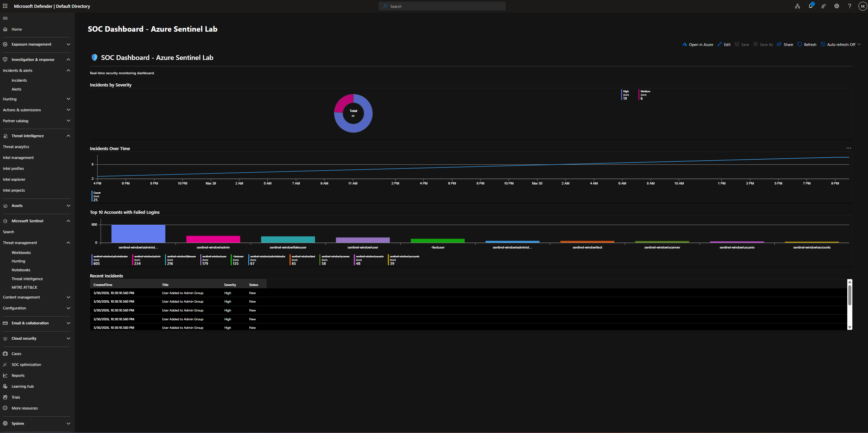Open the Incidents page
The width and height of the screenshot is (868, 433).
(x=19, y=80)
